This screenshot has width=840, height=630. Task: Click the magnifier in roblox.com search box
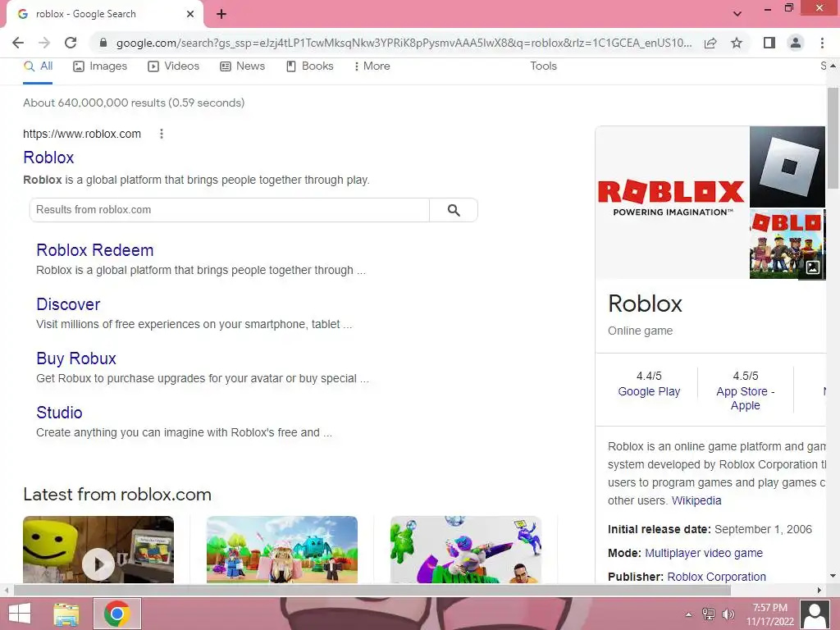point(454,210)
